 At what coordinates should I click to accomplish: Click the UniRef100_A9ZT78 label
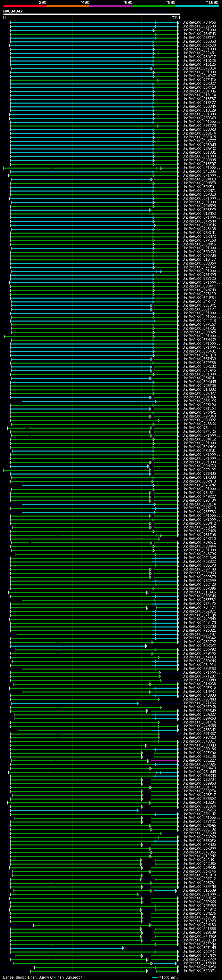tap(199, 125)
